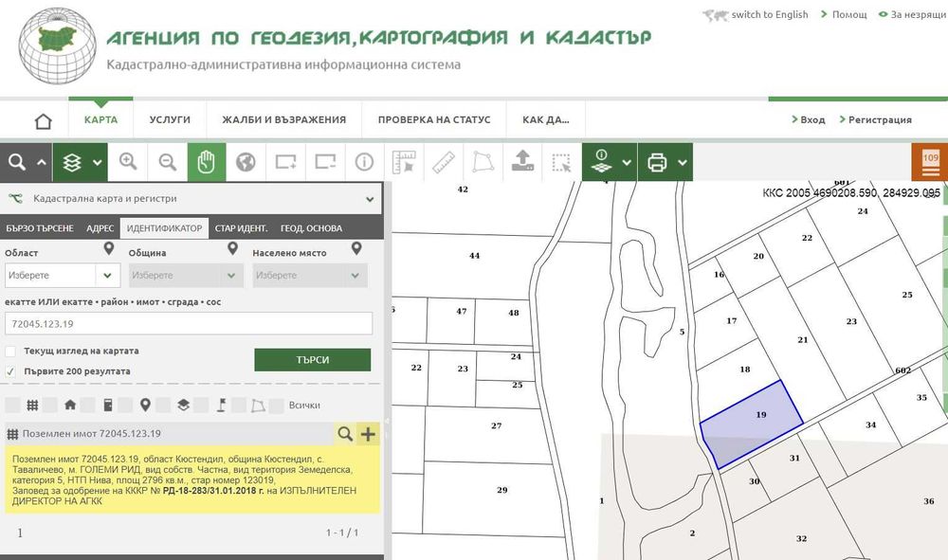The height and width of the screenshot is (560, 948).
Task: Activate the pan hand tool
Action: [x=207, y=162]
